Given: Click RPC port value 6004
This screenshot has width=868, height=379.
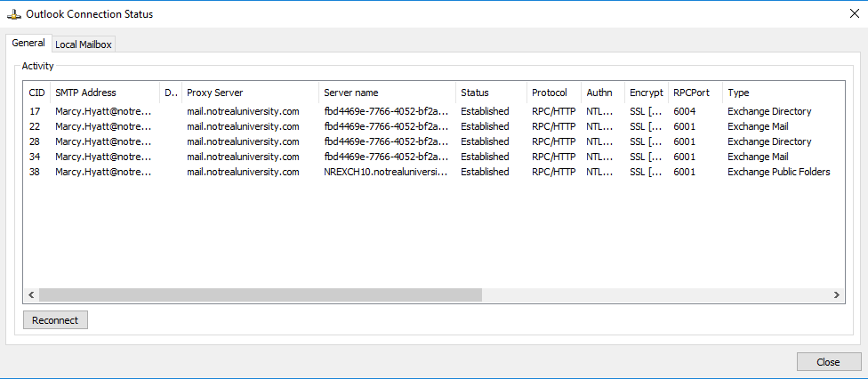Looking at the screenshot, I should [684, 111].
